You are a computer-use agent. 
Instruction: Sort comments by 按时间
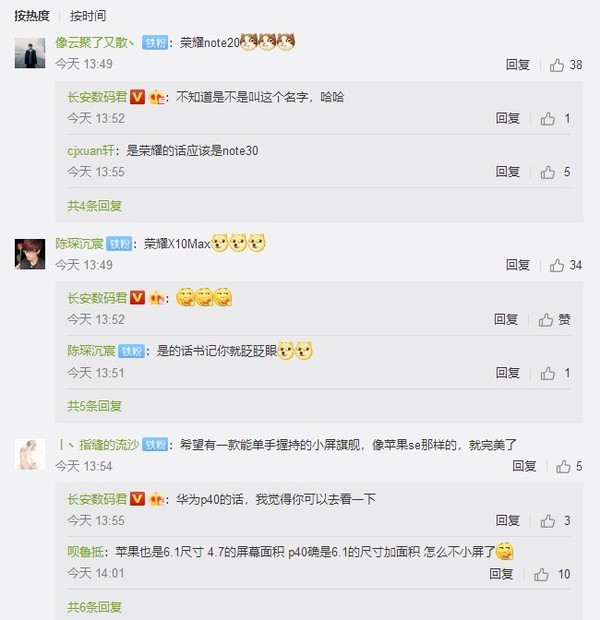coord(88,16)
